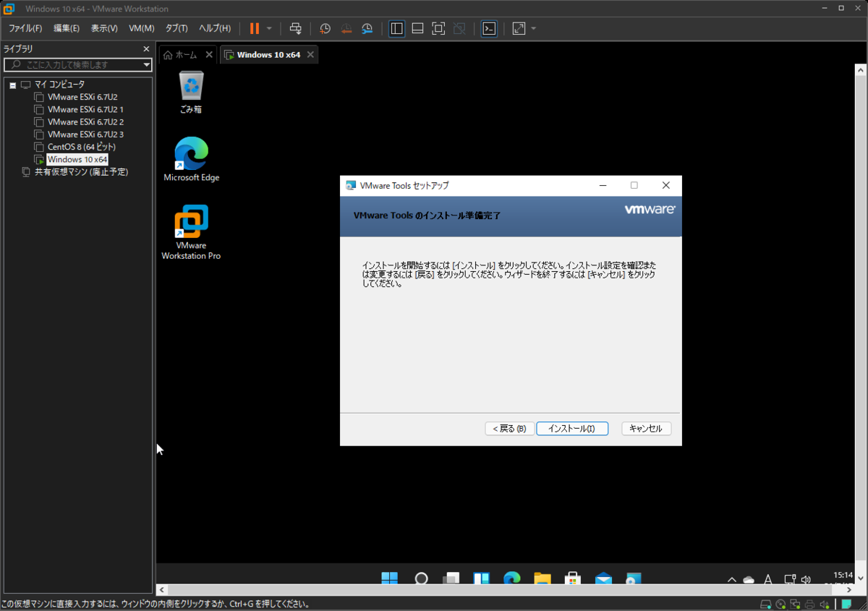The width and height of the screenshot is (868, 611).
Task: Select VMware ESXi 6.7U2 1 entry
Action: point(85,109)
